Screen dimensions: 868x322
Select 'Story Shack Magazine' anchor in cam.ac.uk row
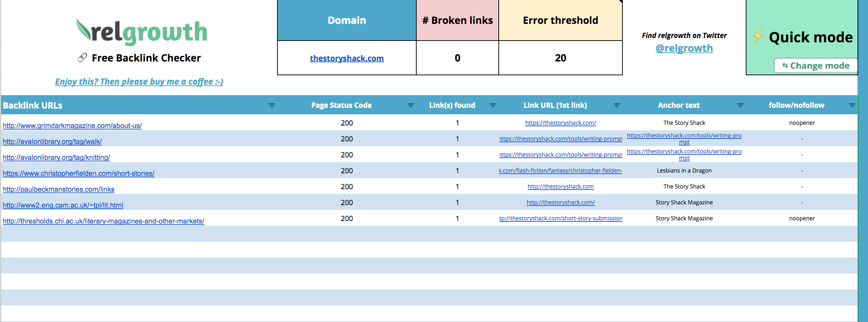[684, 202]
